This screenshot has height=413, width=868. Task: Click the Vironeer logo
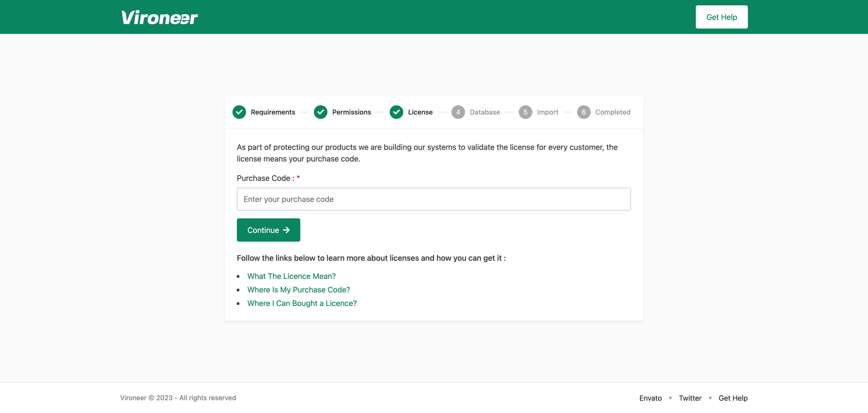[x=159, y=17]
